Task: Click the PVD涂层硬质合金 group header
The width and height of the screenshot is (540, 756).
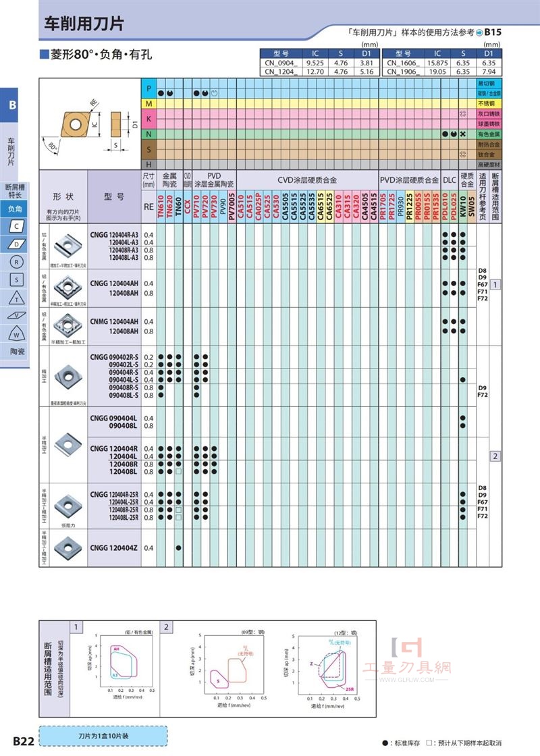Action: [409, 180]
